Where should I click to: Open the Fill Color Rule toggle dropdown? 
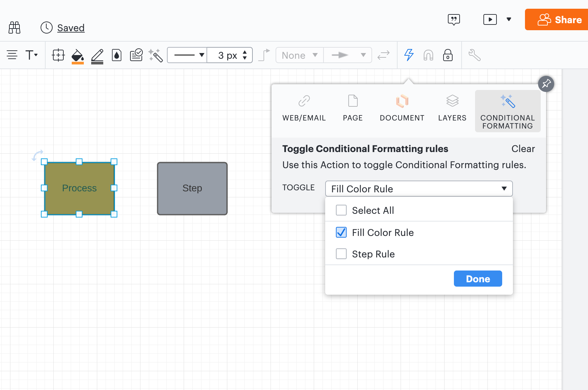point(419,189)
